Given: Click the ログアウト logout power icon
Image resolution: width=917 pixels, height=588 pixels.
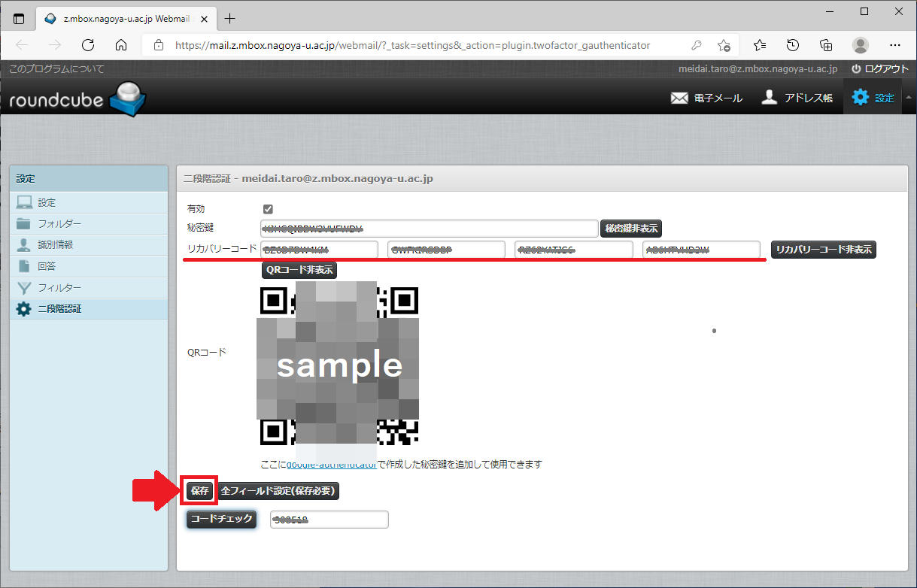Looking at the screenshot, I should pos(856,68).
